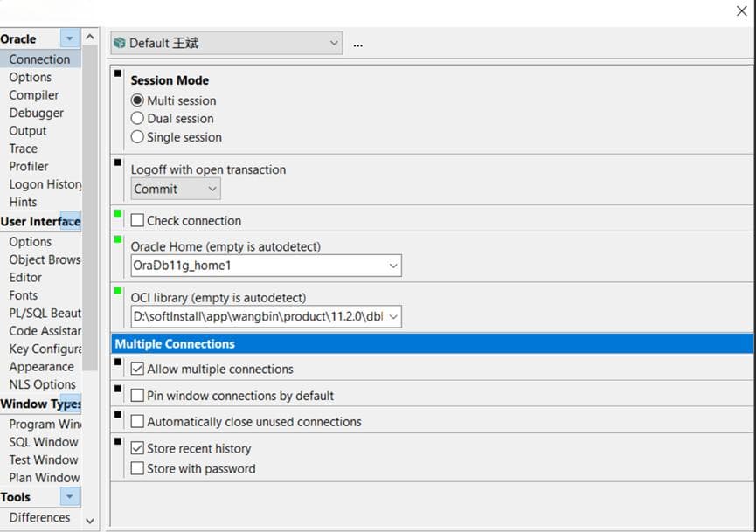Uncheck Store recent history

(x=137, y=448)
